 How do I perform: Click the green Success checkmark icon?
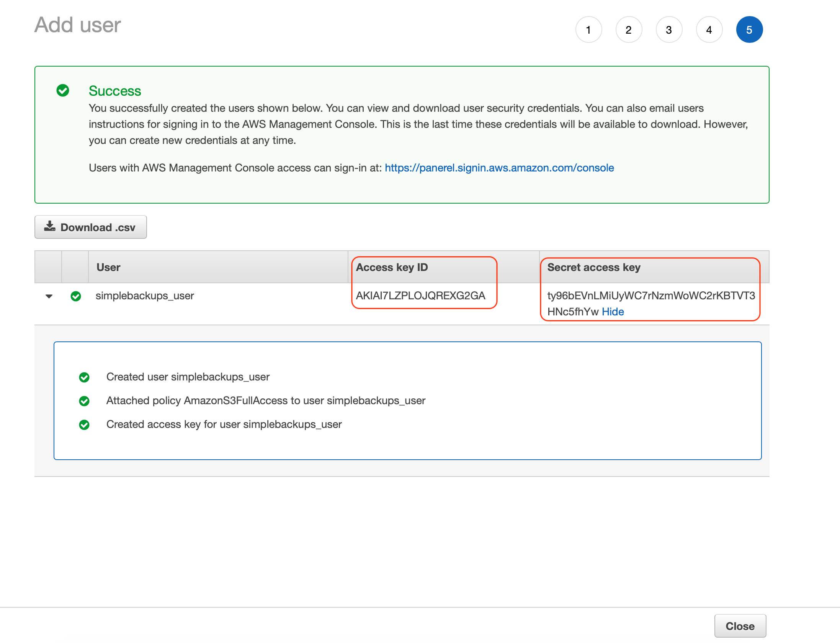pyautogui.click(x=62, y=91)
